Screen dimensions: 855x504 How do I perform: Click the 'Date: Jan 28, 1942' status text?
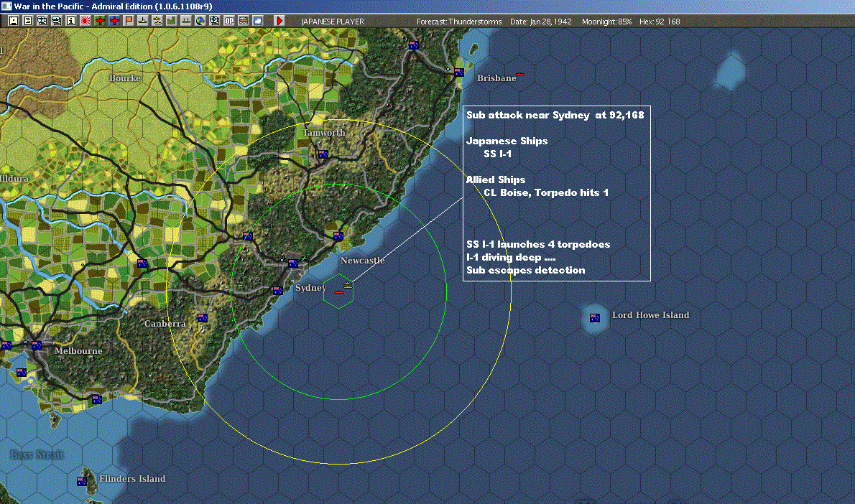tap(541, 22)
